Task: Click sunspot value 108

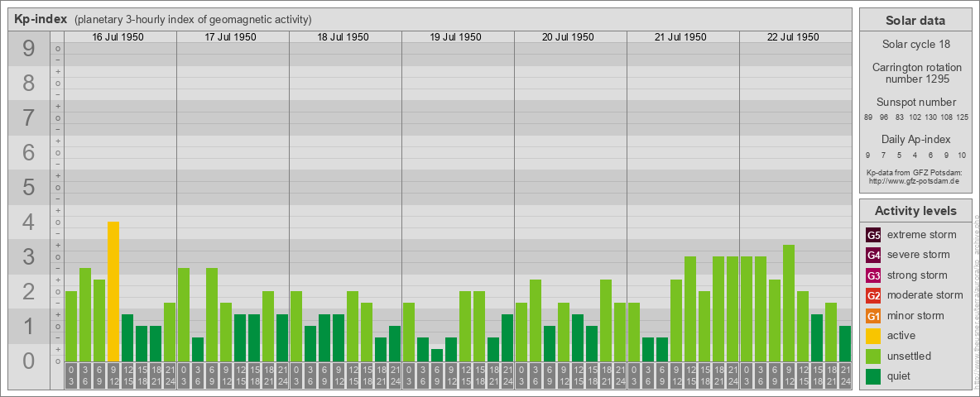Action: click(947, 117)
